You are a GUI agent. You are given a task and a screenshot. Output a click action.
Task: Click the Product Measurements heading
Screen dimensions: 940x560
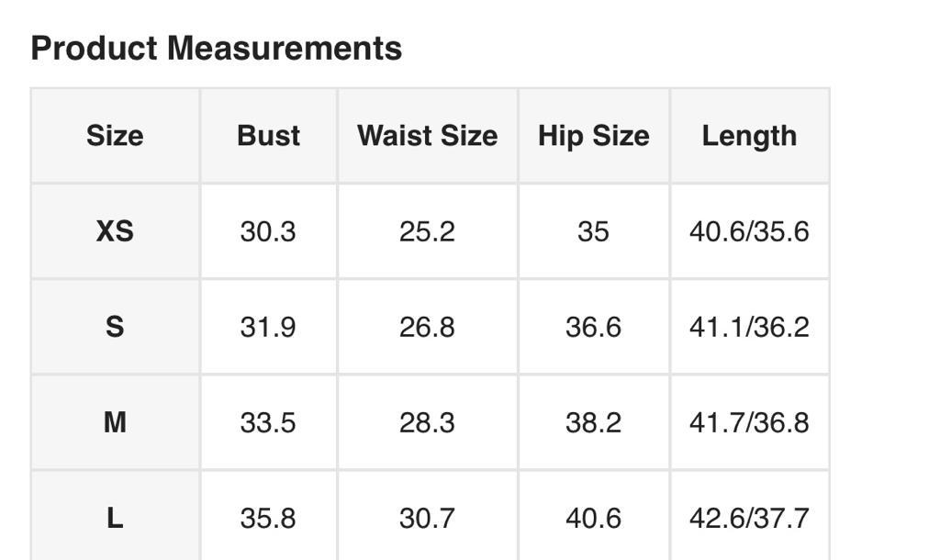coord(216,48)
